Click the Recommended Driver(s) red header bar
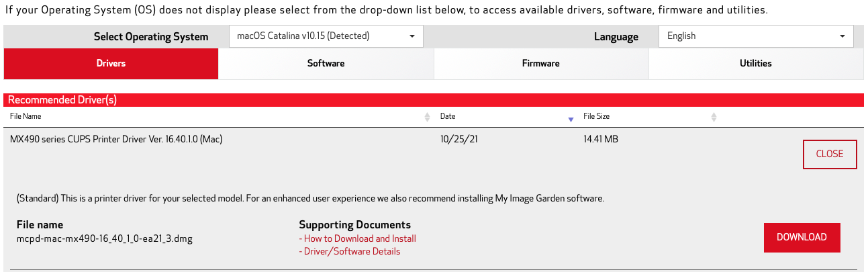This screenshot has height=272, width=868. point(434,99)
